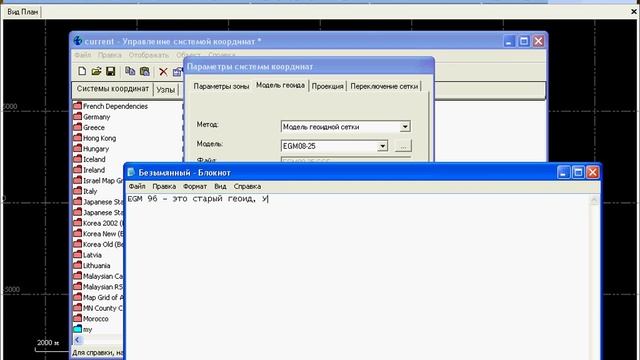Open the Метод dropdown 'Модель геоидной сетки'
The height and width of the screenshot is (360, 640).
coord(404,127)
